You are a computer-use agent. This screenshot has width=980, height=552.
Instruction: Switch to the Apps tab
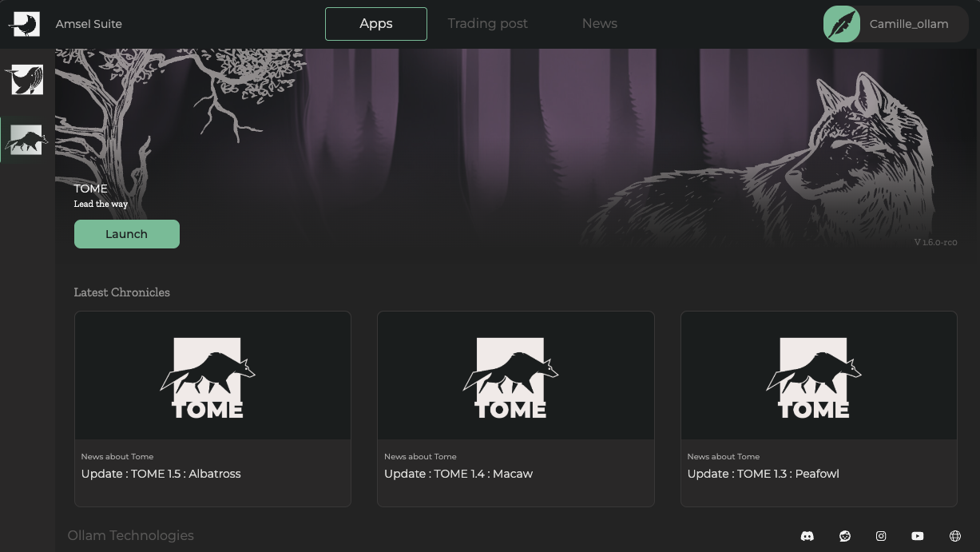(375, 24)
